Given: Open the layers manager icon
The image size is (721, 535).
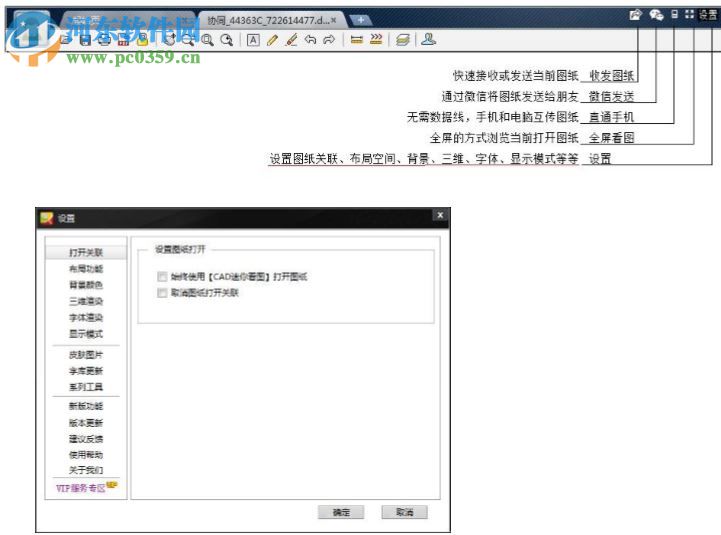Looking at the screenshot, I should (403, 40).
